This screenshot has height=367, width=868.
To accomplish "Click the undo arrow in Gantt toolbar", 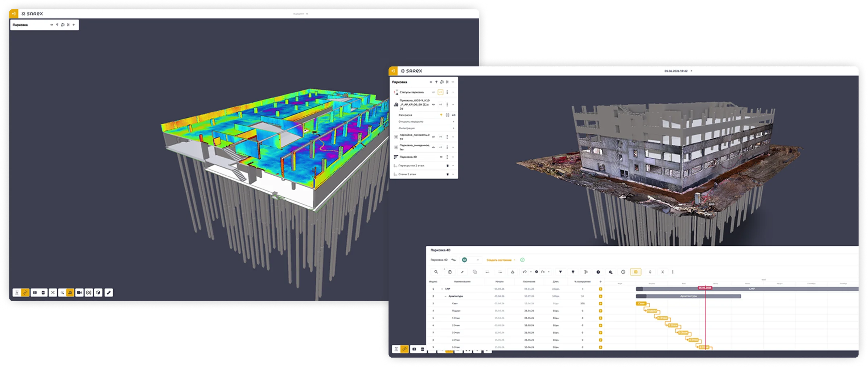I will pos(524,272).
